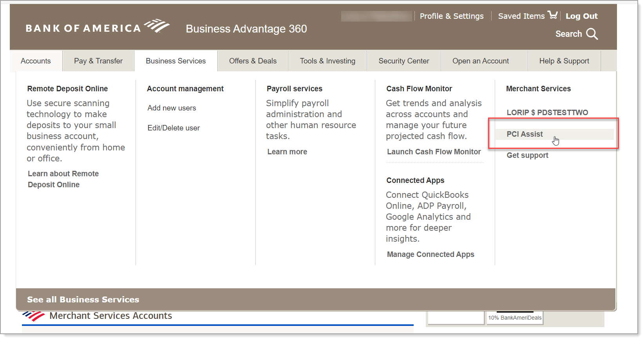Select the Business Services tab

point(176,61)
